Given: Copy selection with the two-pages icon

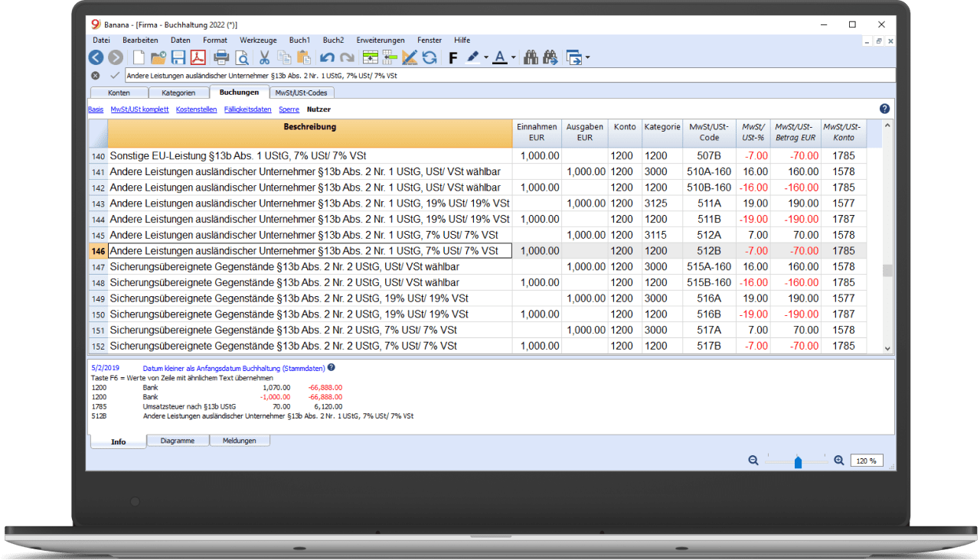Looking at the screenshot, I should click(284, 57).
